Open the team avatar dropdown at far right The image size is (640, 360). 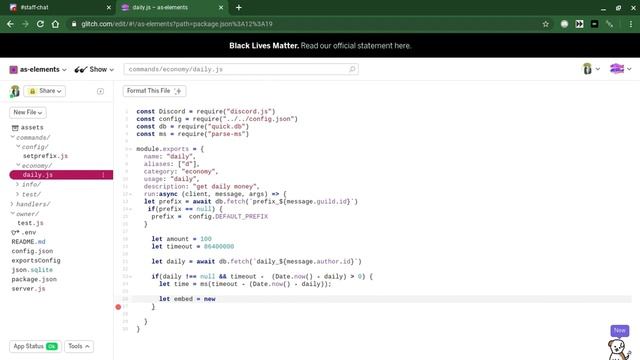[620, 69]
